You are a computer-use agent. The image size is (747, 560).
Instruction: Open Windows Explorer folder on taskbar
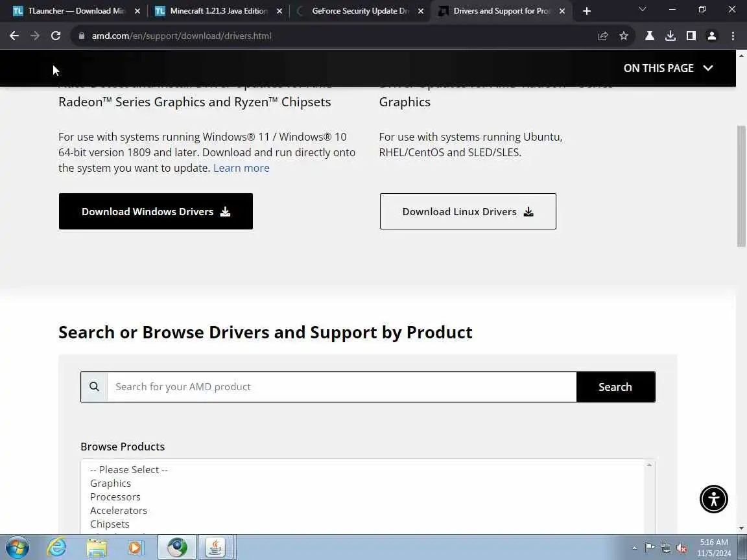point(97,548)
